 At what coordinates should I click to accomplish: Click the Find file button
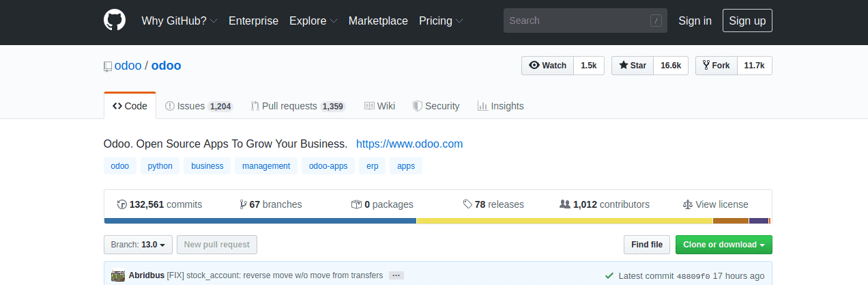tap(647, 245)
